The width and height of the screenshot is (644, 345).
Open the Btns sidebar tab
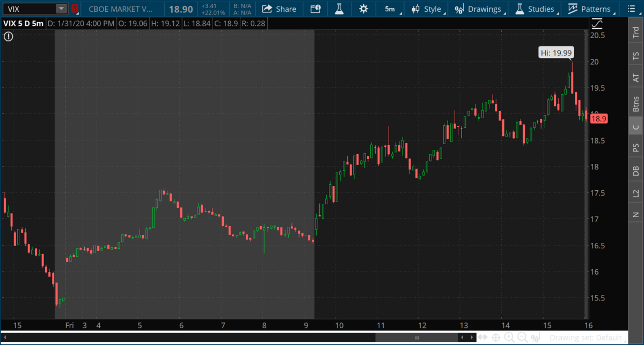click(635, 104)
